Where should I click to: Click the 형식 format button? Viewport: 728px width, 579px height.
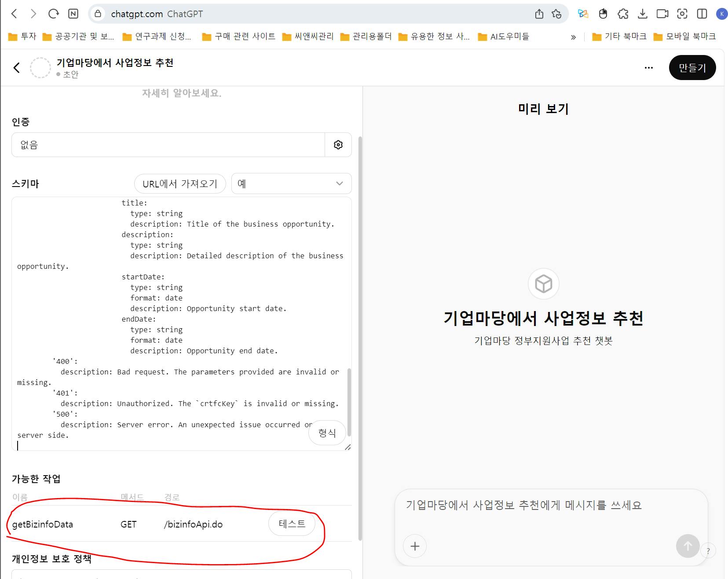pyautogui.click(x=327, y=433)
